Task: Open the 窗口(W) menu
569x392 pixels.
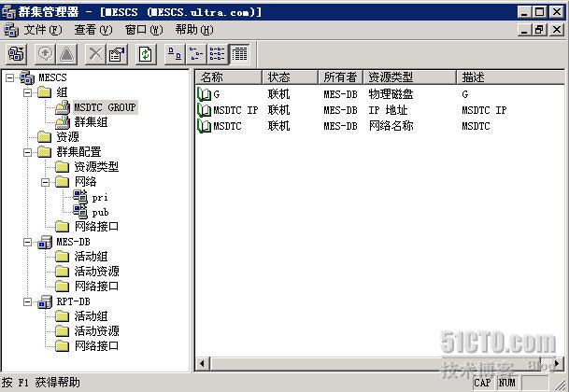Action: [144, 30]
